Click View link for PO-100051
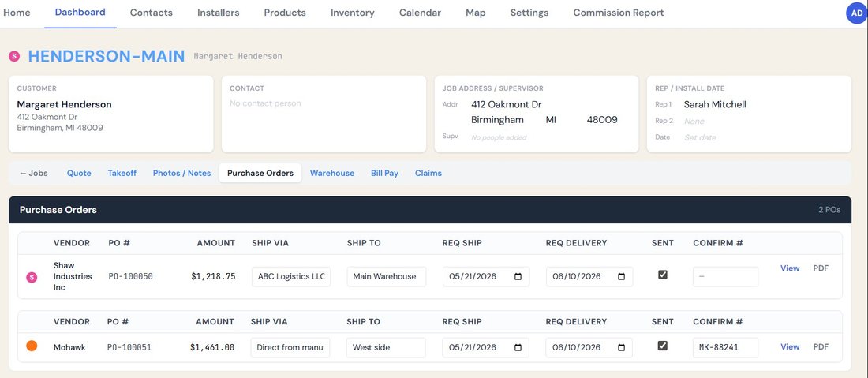This screenshot has width=868, height=378. pos(790,347)
